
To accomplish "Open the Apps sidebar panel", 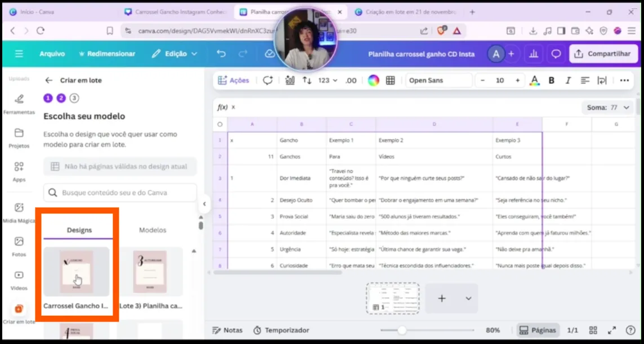I will 19,171.
